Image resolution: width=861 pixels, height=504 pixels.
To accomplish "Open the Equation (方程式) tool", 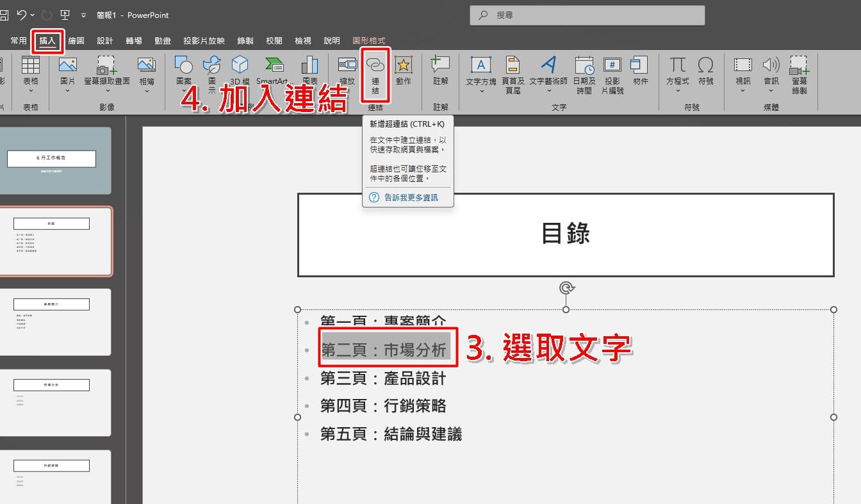I will [x=678, y=65].
